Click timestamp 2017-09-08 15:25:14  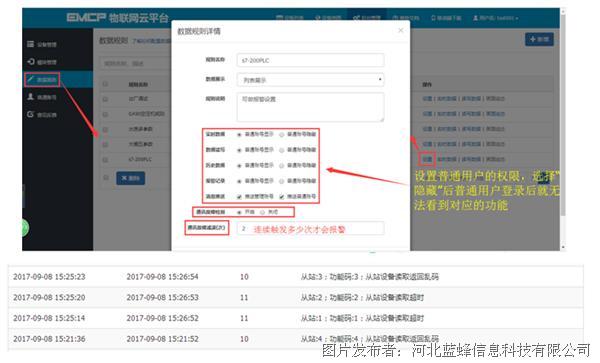pos(49,318)
